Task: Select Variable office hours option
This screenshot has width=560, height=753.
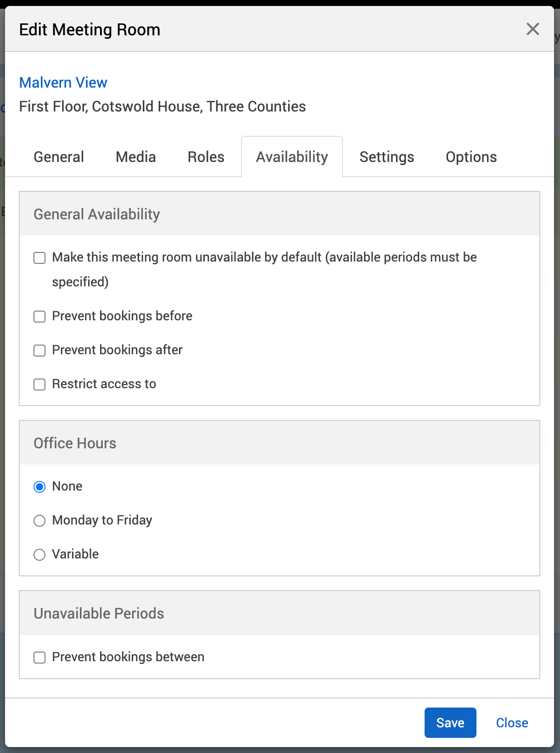Action: click(40, 555)
